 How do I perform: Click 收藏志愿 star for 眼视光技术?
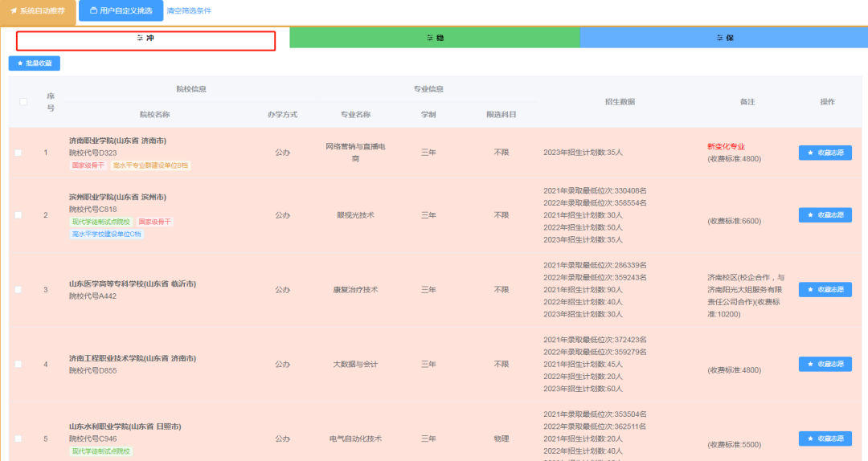point(825,215)
